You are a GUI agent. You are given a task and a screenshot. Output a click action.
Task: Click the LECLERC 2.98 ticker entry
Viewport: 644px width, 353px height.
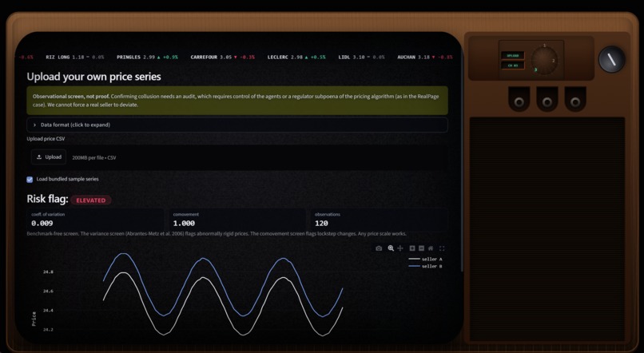pos(296,57)
